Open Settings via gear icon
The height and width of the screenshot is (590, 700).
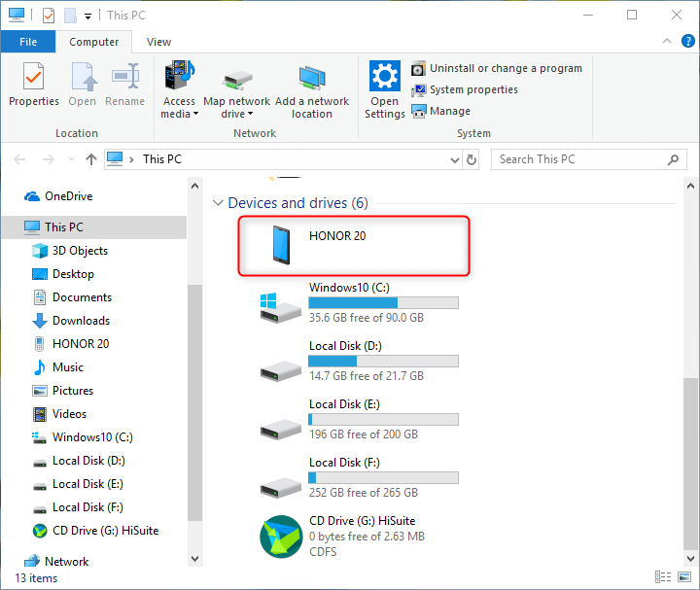click(384, 76)
